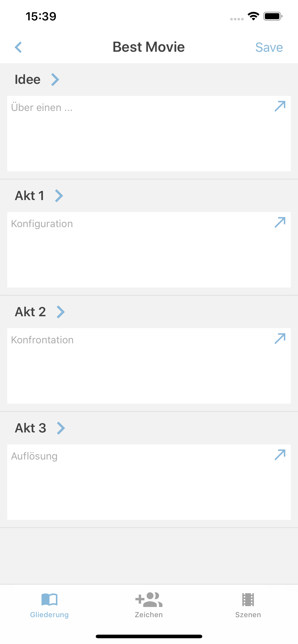Tap the Zeichen add-people icon

click(149, 599)
